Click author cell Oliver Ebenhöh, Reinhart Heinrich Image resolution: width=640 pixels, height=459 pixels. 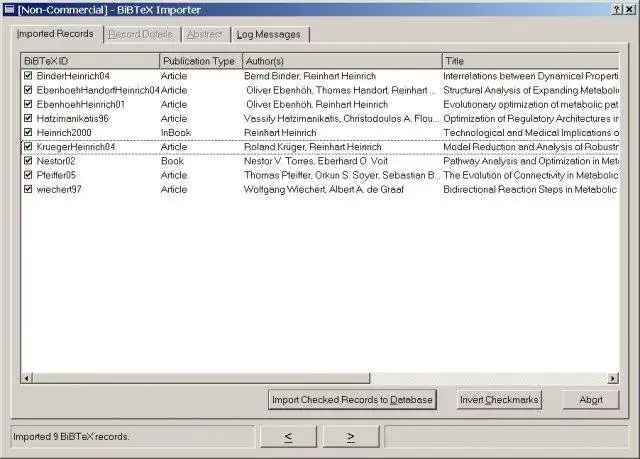click(x=317, y=104)
